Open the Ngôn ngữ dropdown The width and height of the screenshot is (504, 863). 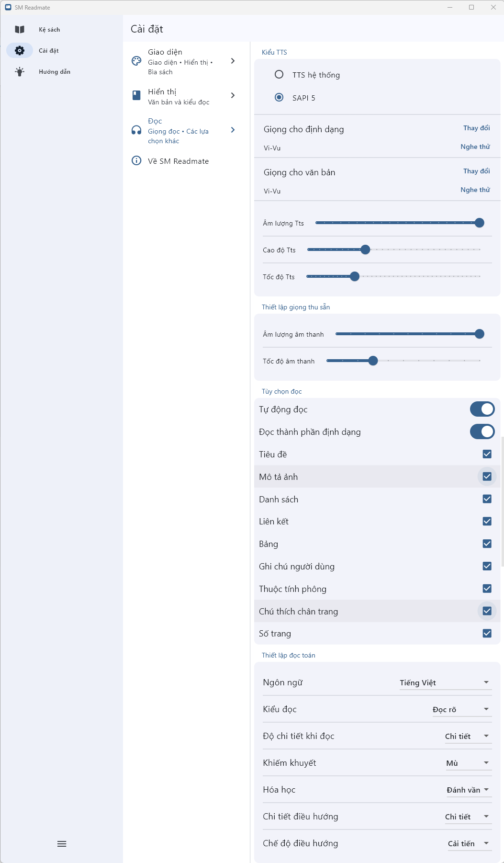445,682
